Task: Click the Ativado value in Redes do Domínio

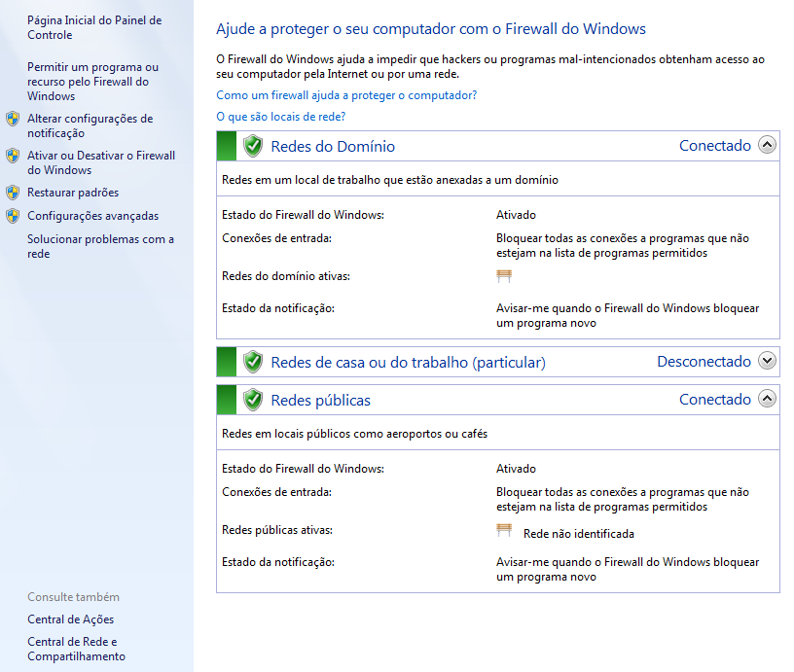Action: (516, 215)
